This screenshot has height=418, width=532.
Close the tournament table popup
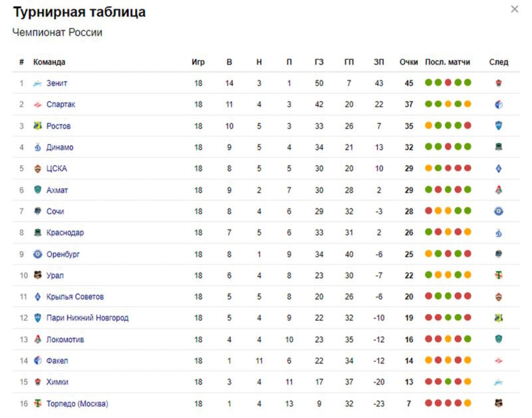coord(514,9)
